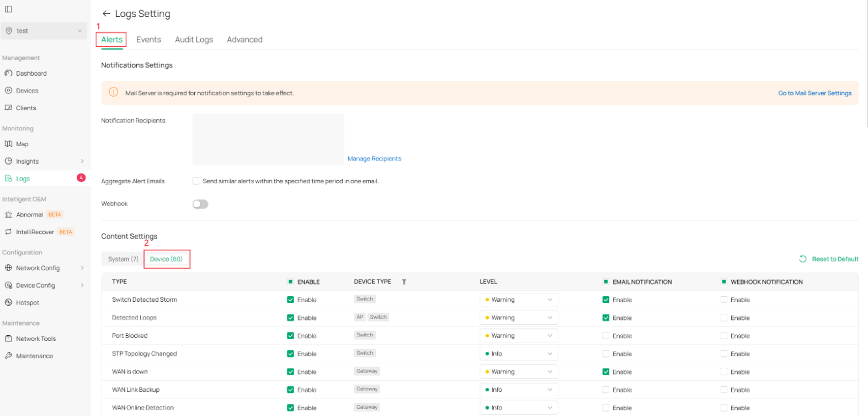Click the Manage Recipients link

374,159
